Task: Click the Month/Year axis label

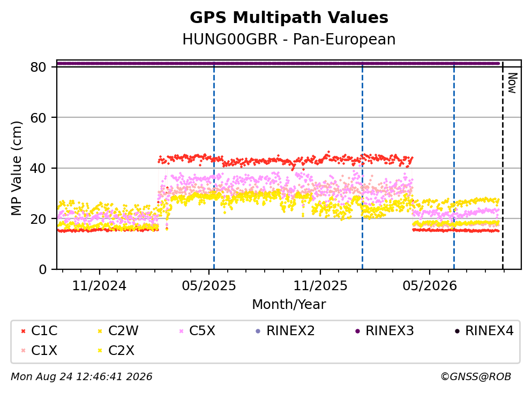Action: pos(289,305)
